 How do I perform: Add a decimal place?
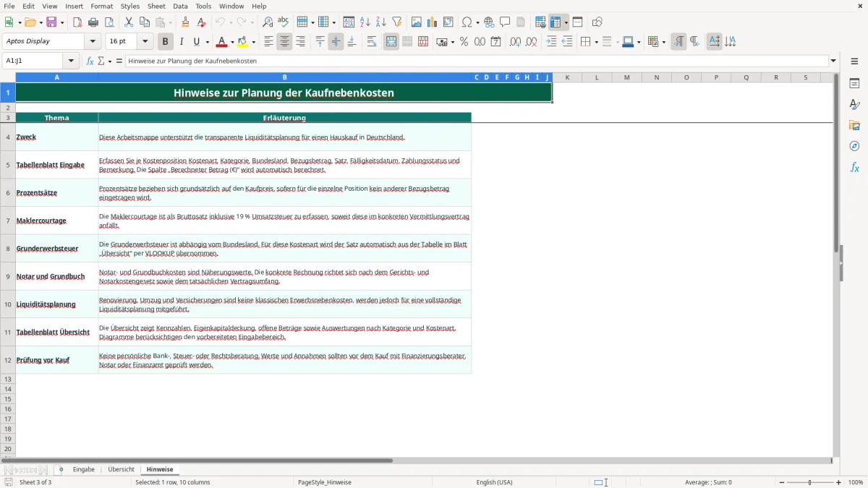tap(515, 42)
